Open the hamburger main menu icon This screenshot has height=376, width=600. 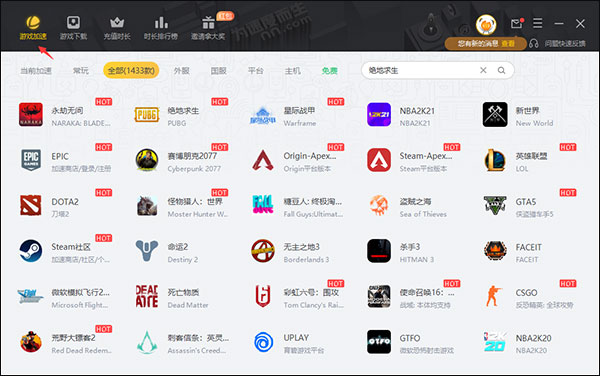(538, 23)
